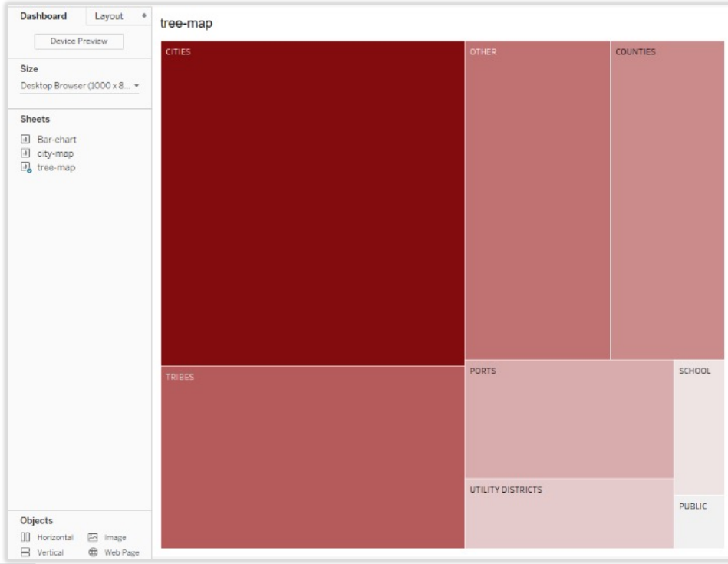Screen dimensions: 728x564
Task: Pick the Image object icon
Action: pos(93,537)
